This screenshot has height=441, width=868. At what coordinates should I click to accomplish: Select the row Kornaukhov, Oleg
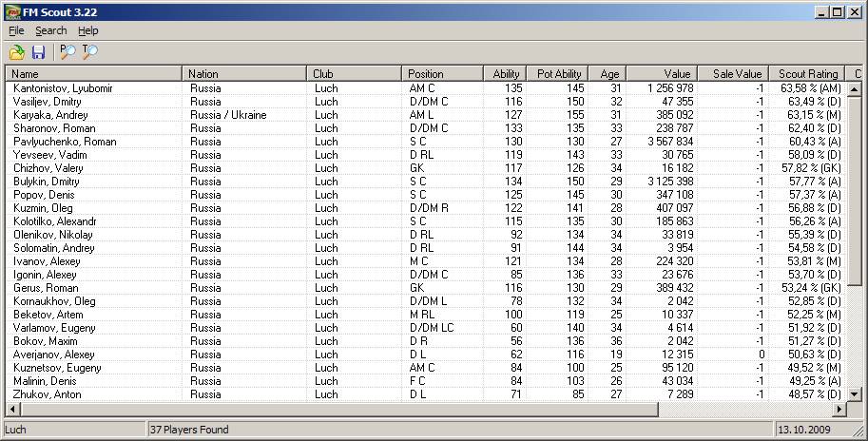point(426,301)
